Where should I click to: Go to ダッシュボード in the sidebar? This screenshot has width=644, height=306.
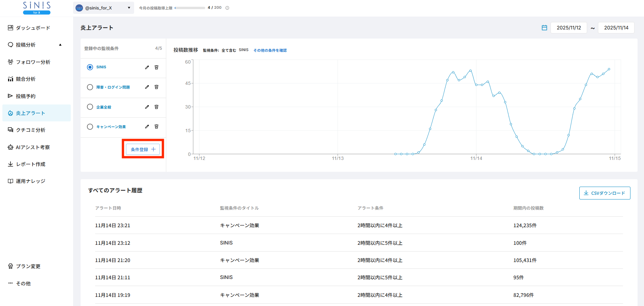[x=33, y=28]
